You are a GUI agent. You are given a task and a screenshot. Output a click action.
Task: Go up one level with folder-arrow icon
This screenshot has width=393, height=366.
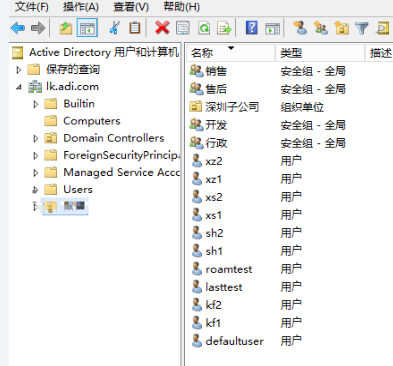coord(66,28)
